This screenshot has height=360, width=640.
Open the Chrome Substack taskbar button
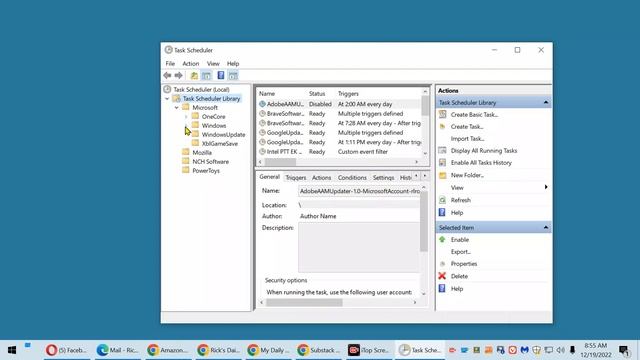click(x=320, y=350)
